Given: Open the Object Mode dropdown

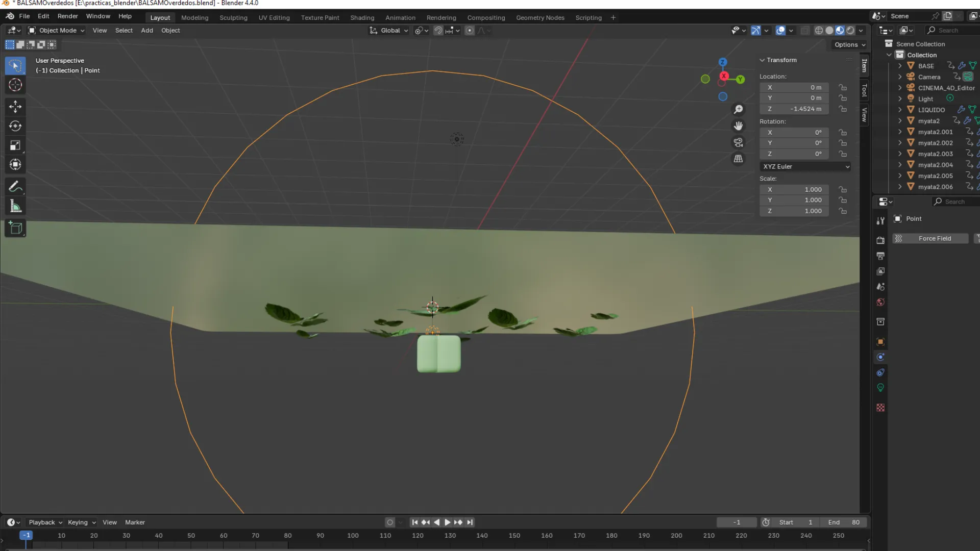Looking at the screenshot, I should click(x=57, y=31).
